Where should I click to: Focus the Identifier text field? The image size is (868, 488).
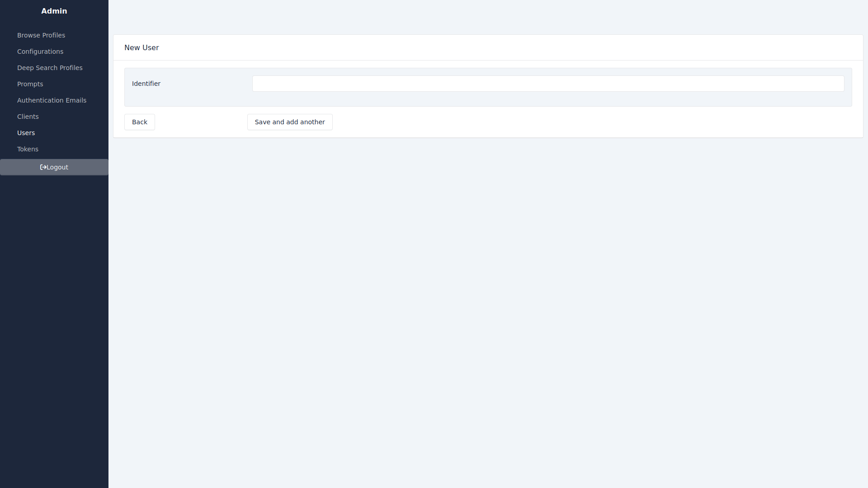coord(548,84)
